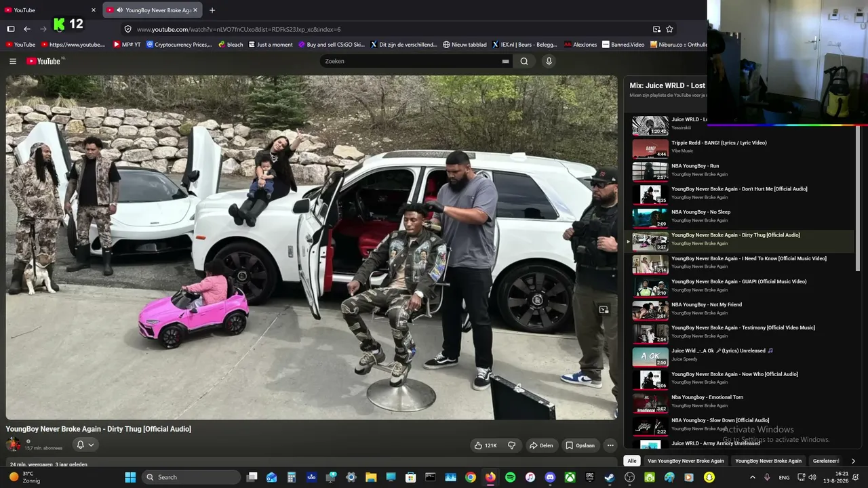
Task: Bookmark this page with the star icon
Action: [x=669, y=29]
